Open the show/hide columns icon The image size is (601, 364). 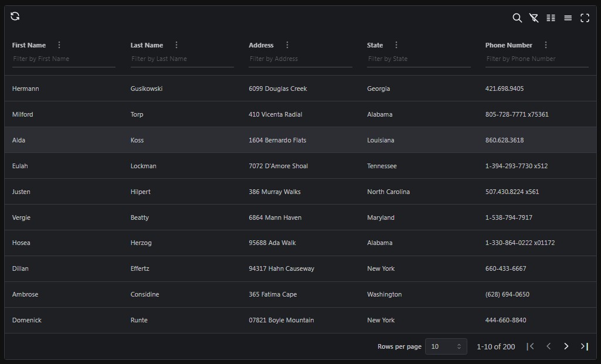tap(551, 18)
